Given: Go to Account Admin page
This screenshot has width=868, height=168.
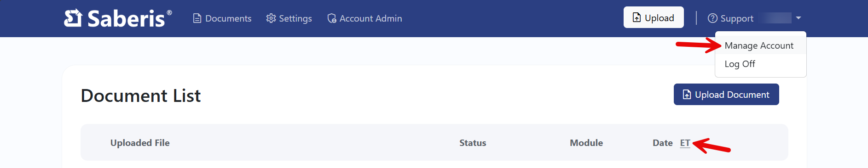Looking at the screenshot, I should (x=365, y=18).
